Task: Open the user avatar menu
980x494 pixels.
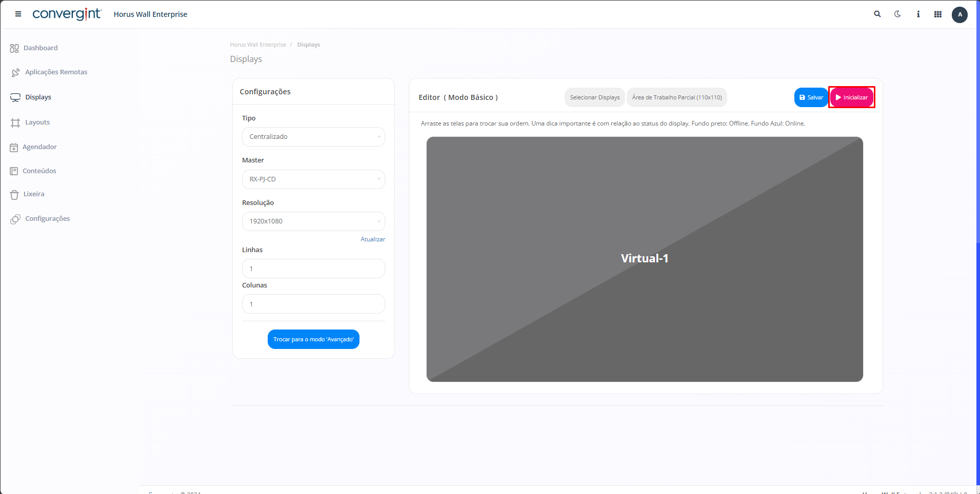Action: tap(959, 14)
